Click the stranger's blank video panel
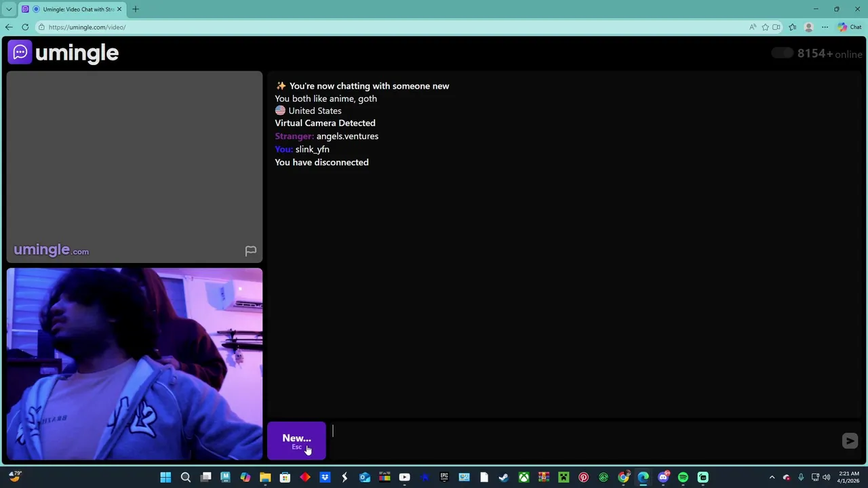Image resolution: width=868 pixels, height=488 pixels. point(134,167)
